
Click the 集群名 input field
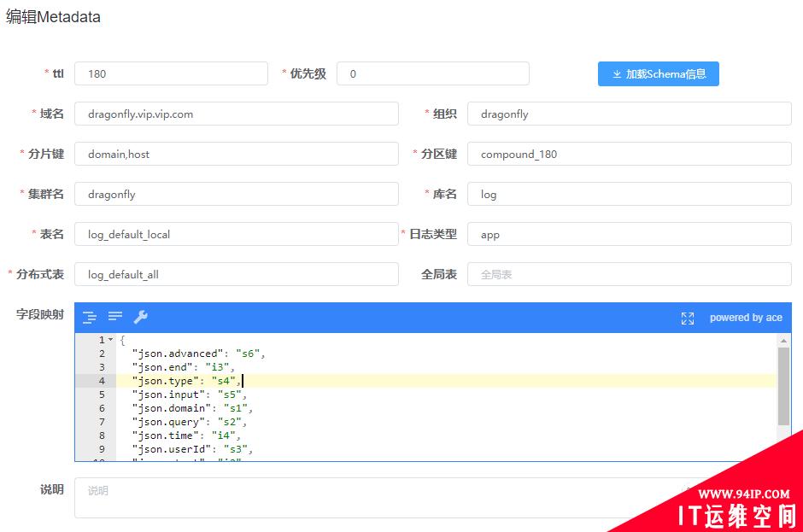click(237, 194)
